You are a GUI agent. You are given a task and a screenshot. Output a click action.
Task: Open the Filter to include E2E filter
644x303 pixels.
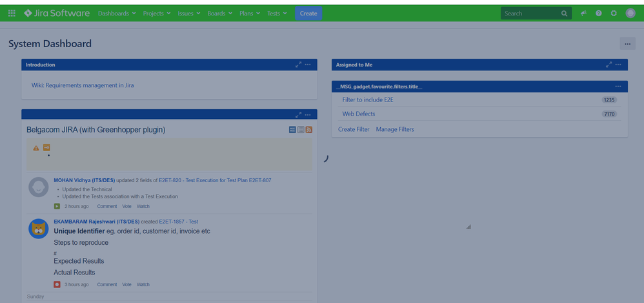click(368, 99)
